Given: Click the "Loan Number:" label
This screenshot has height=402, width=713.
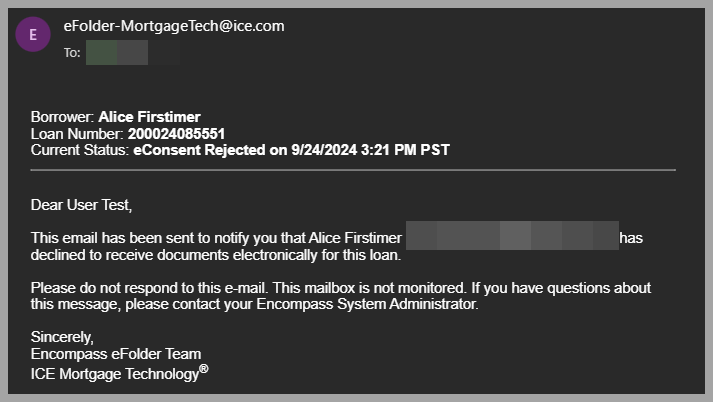Looking at the screenshot, I should (x=77, y=133).
